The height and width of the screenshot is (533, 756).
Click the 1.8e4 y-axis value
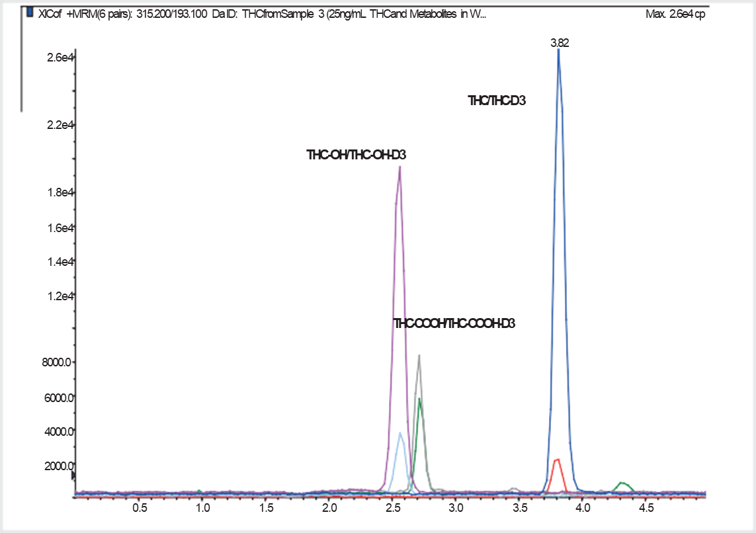60,192
